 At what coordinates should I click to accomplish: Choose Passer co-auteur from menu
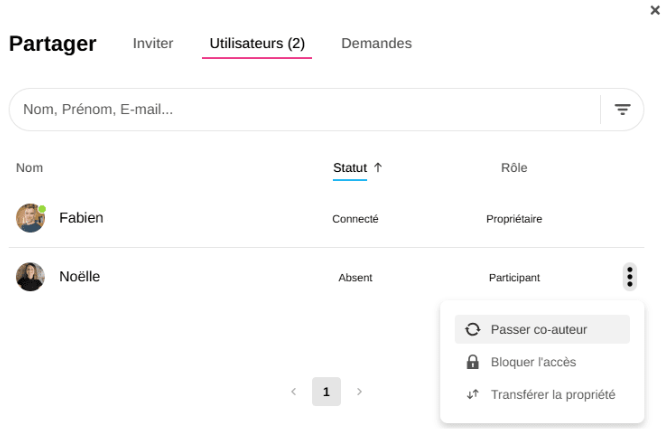click(x=539, y=329)
